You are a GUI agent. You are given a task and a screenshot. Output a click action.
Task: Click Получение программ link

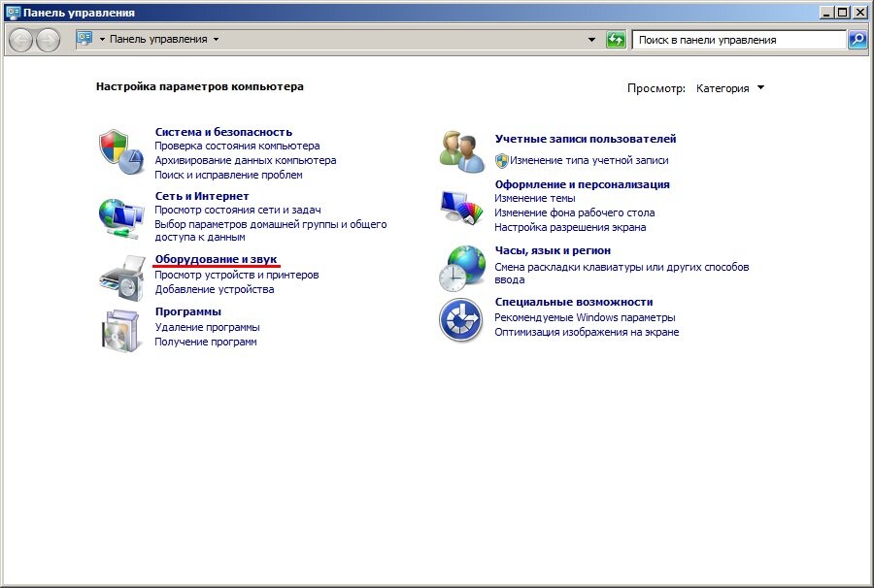tap(206, 342)
